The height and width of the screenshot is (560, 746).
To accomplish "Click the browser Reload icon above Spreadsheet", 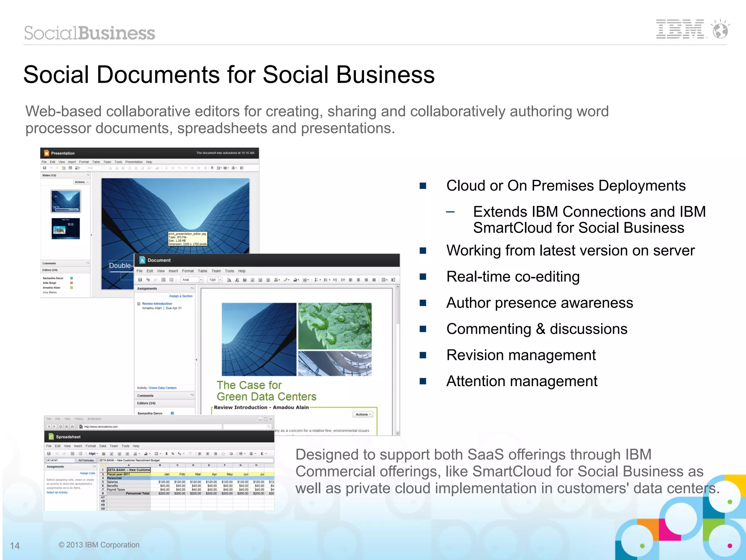I will click(60, 426).
